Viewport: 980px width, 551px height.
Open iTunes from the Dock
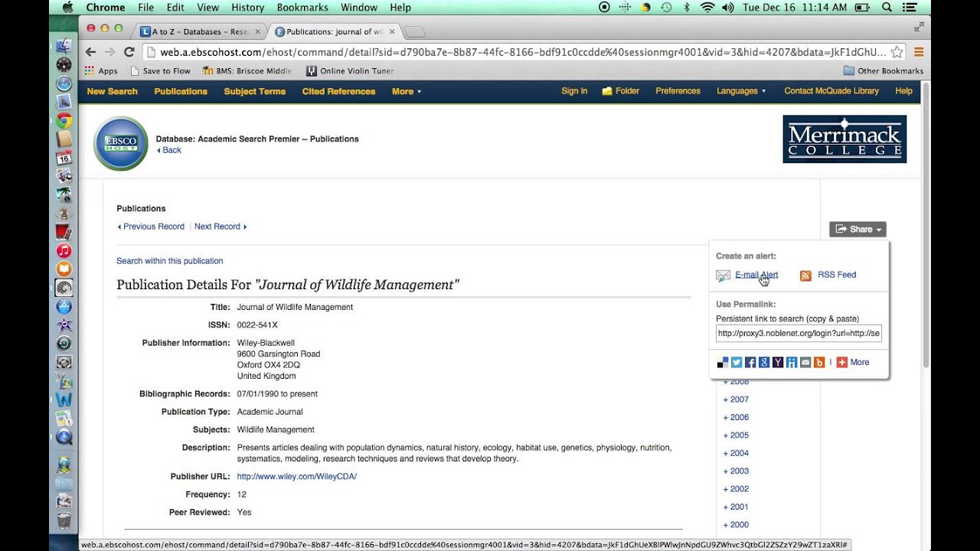click(64, 250)
